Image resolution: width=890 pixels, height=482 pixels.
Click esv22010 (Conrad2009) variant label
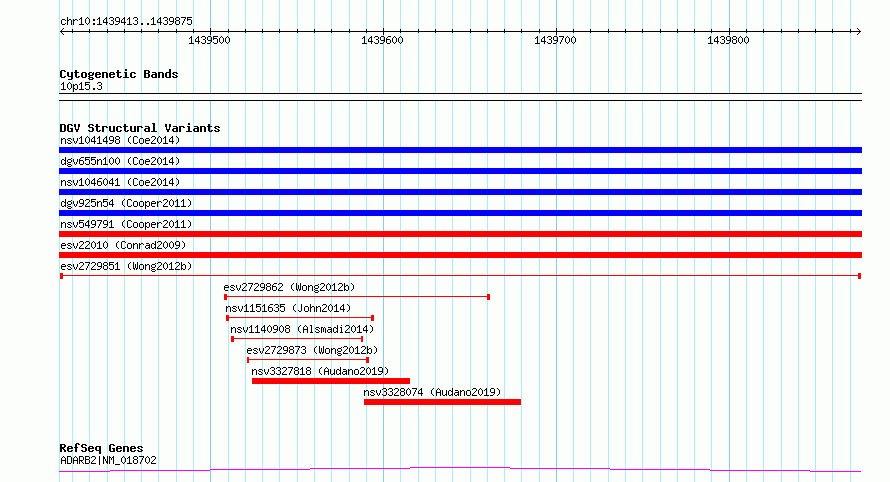(x=123, y=245)
